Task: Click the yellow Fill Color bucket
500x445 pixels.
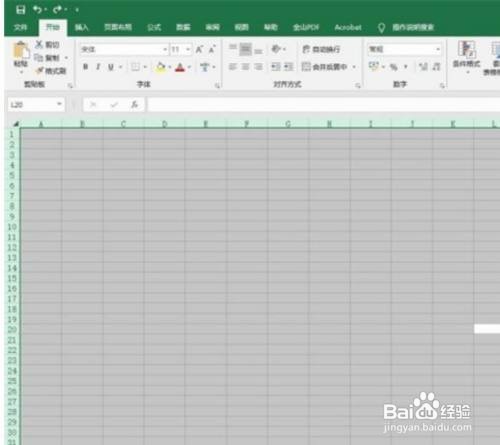Action: click(161, 67)
